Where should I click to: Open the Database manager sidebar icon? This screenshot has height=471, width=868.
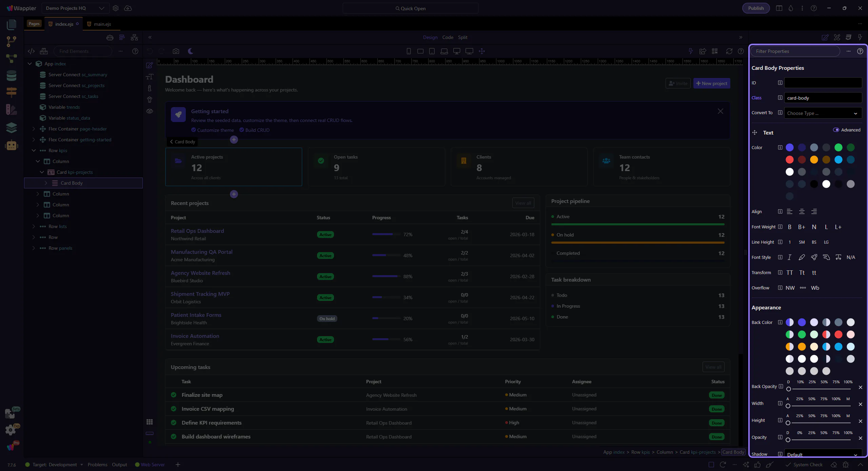11,76
